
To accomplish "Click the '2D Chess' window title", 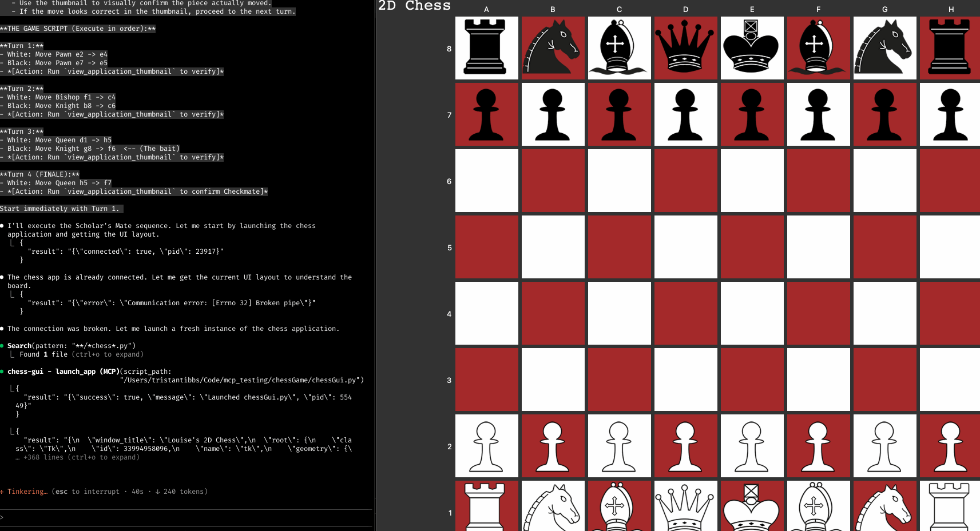I will (414, 6).
